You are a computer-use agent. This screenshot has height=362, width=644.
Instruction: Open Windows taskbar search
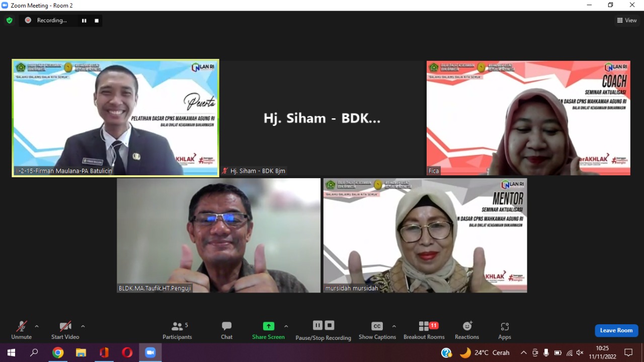point(34,352)
